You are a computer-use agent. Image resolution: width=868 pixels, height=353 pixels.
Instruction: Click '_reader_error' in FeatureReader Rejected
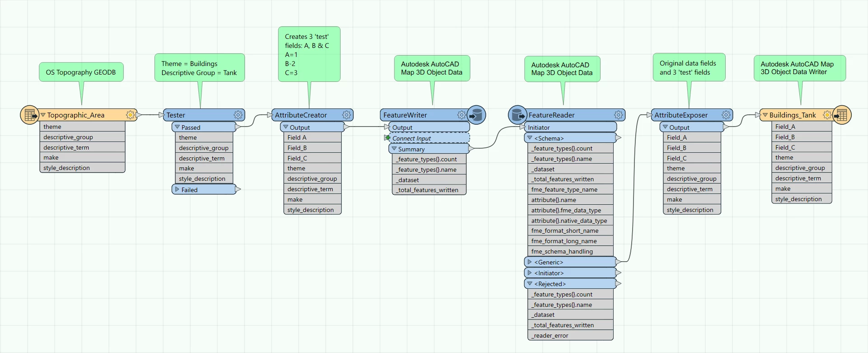pos(570,335)
